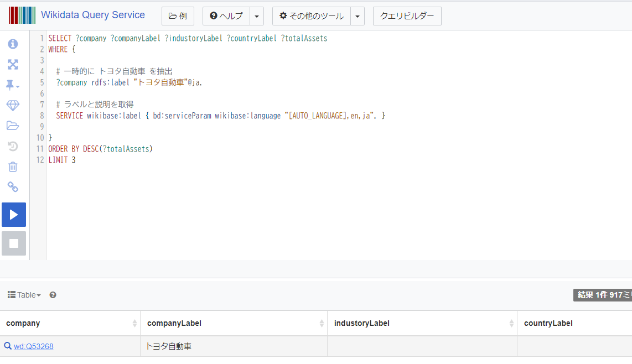Click the countryLabel column header

tap(575, 323)
